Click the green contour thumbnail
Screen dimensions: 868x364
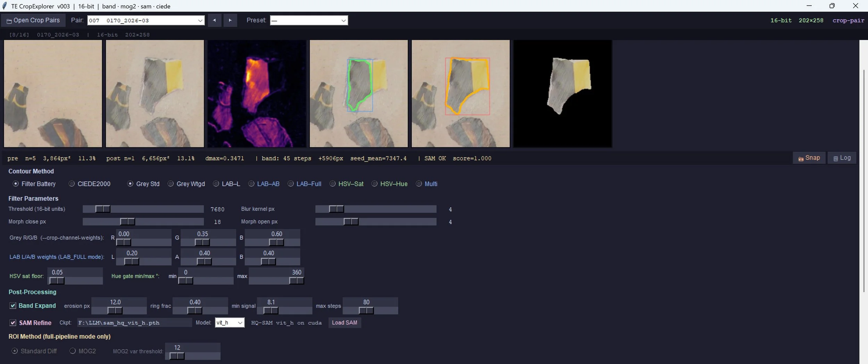coord(359,94)
